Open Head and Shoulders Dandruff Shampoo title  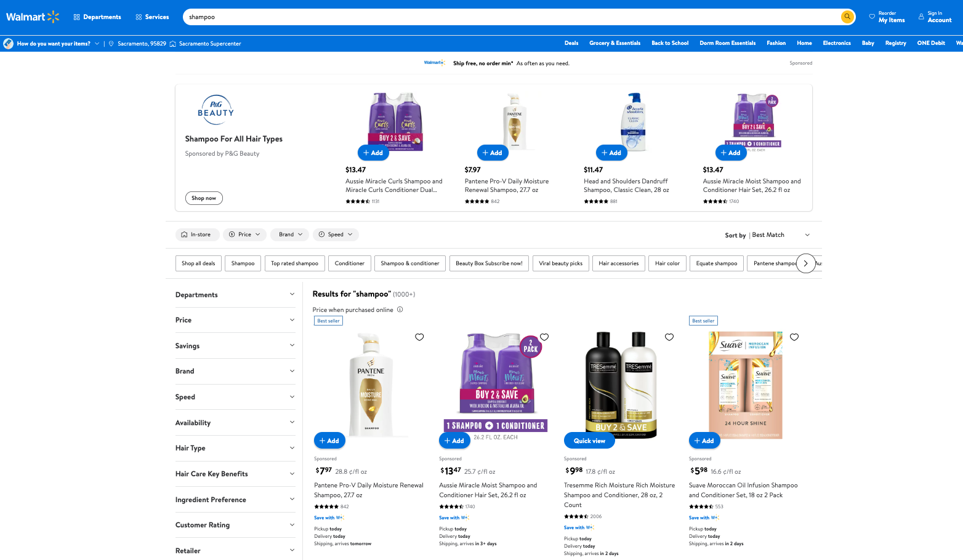tap(626, 186)
